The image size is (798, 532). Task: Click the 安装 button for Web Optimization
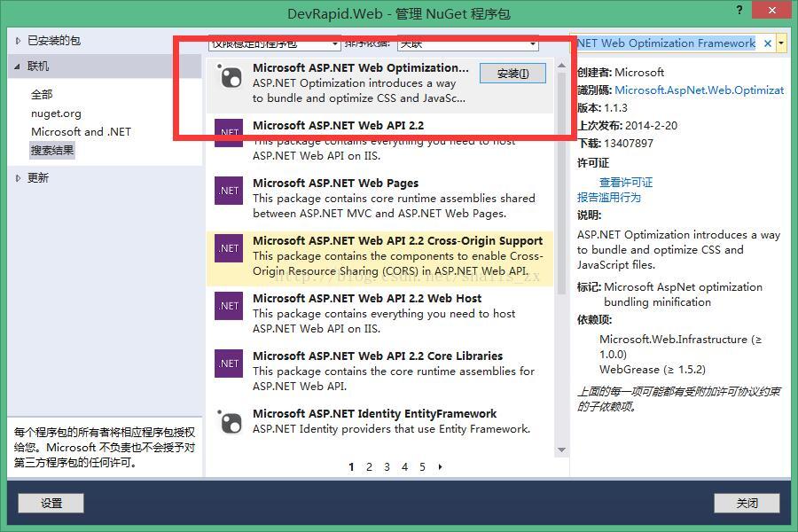(x=512, y=74)
